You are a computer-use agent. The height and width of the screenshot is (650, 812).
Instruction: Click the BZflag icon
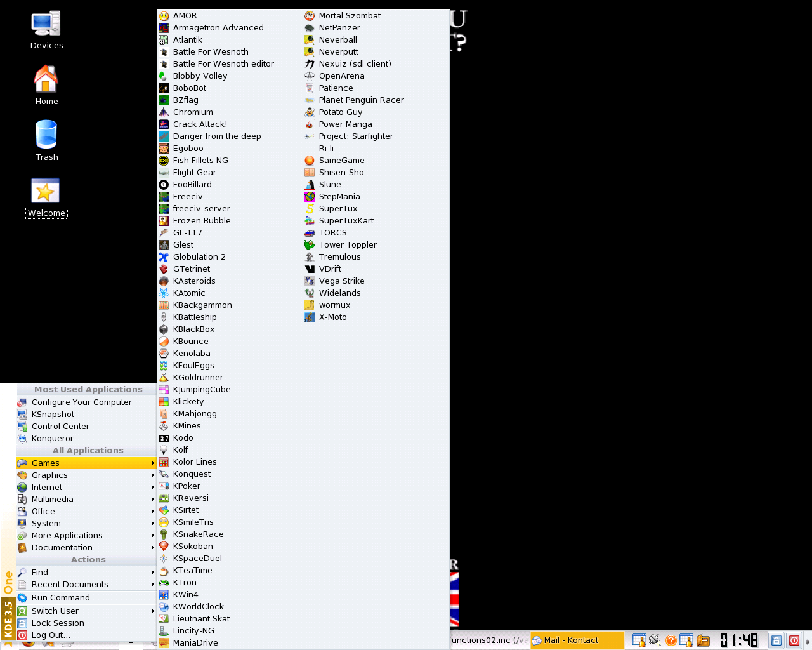point(164,100)
